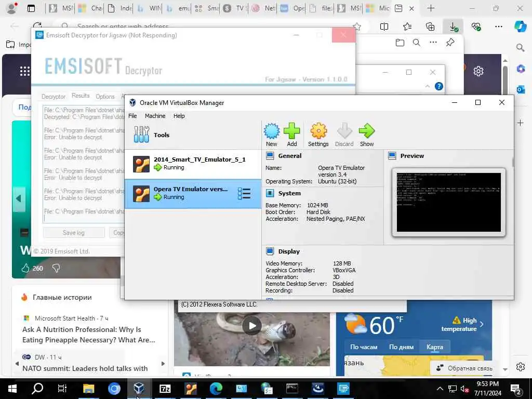Show hidden system tray icons
The width and height of the screenshot is (532, 399).
pos(440,389)
